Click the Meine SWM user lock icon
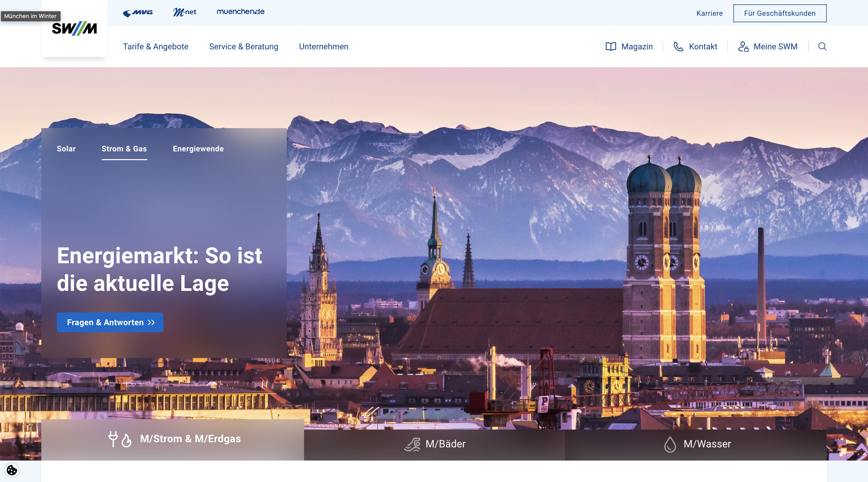Image resolution: width=868 pixels, height=482 pixels. click(x=743, y=46)
